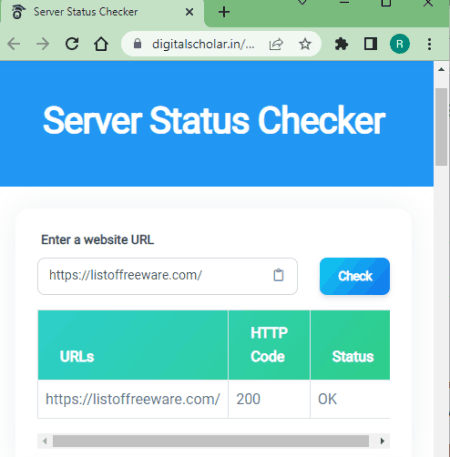Screen dimensions: 450x457
Task: Select the Server Status Checker tab
Action: pyautogui.click(x=102, y=12)
